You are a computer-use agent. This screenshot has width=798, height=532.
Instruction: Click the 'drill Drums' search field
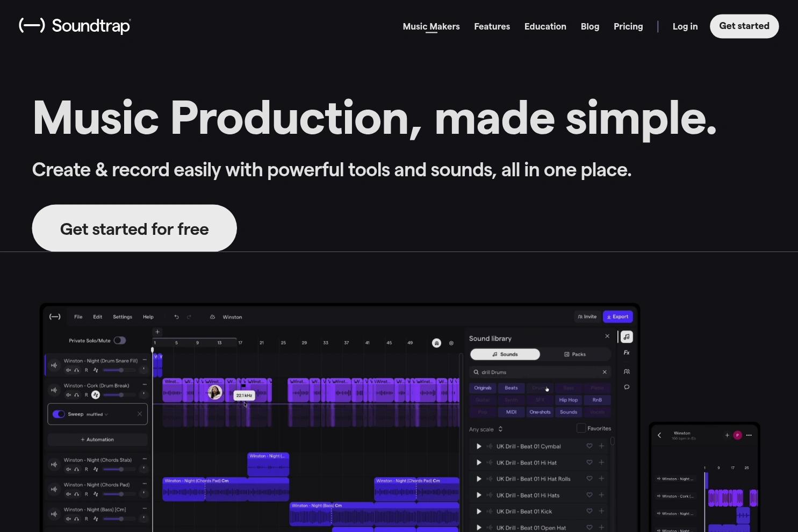tap(540, 372)
